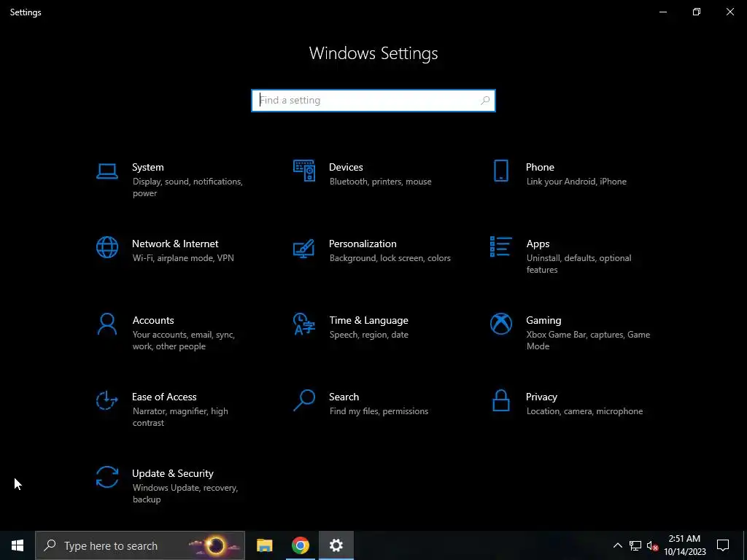
Task: Click 'Windows Update, recovery, backup' description
Action: pos(185,494)
